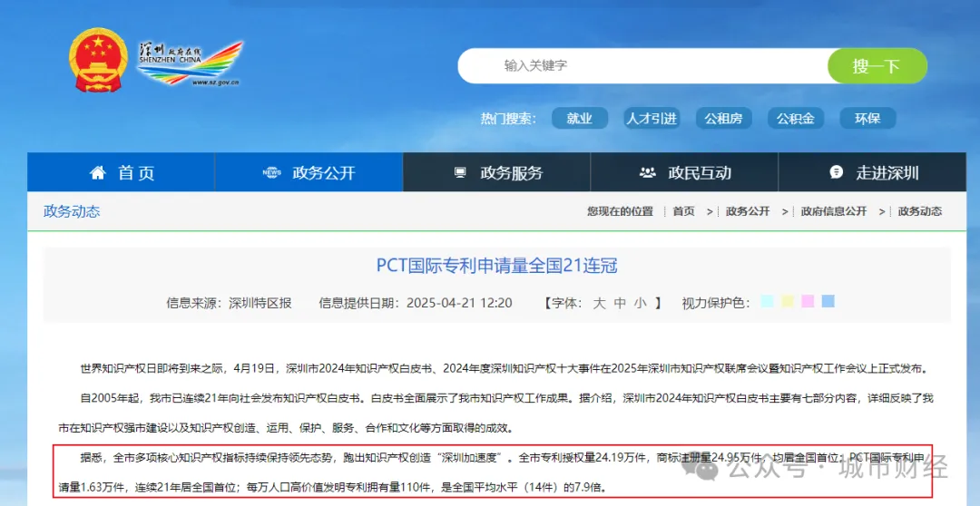Focus the 输入关键字 search field

coord(642,65)
